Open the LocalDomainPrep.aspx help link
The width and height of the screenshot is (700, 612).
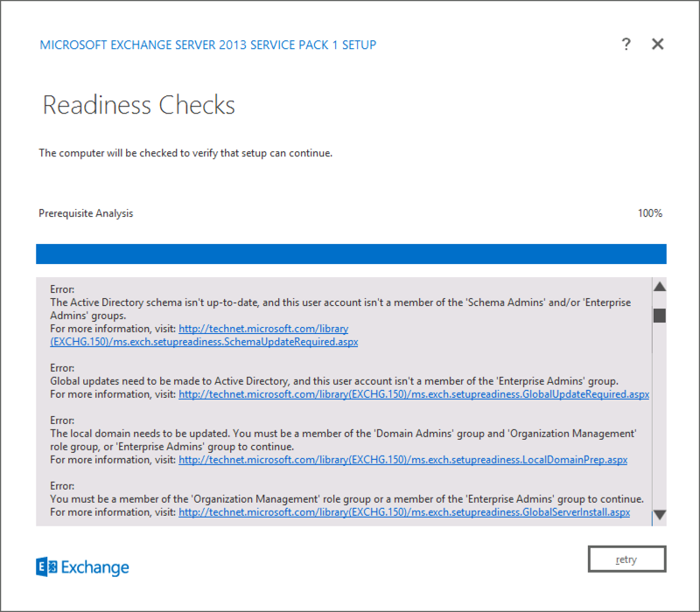(402, 460)
